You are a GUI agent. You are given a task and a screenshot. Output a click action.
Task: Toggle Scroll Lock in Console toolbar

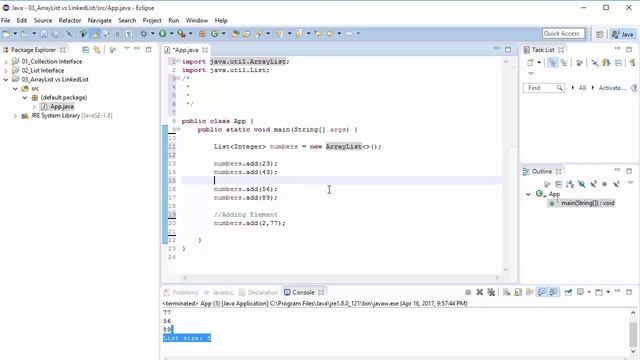point(518,292)
